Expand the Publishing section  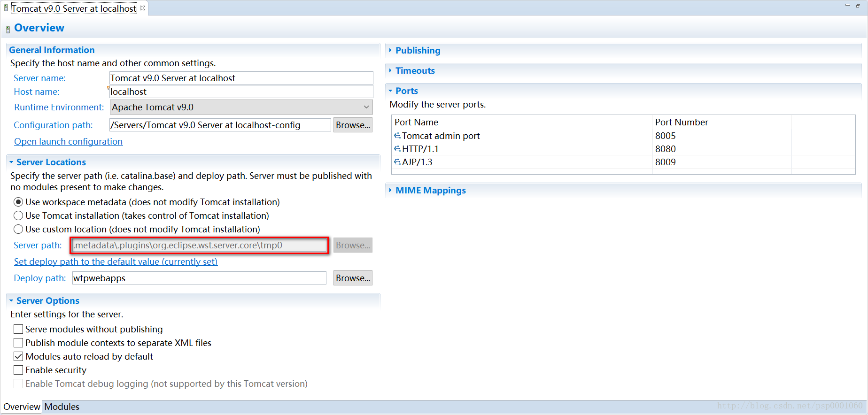point(390,50)
